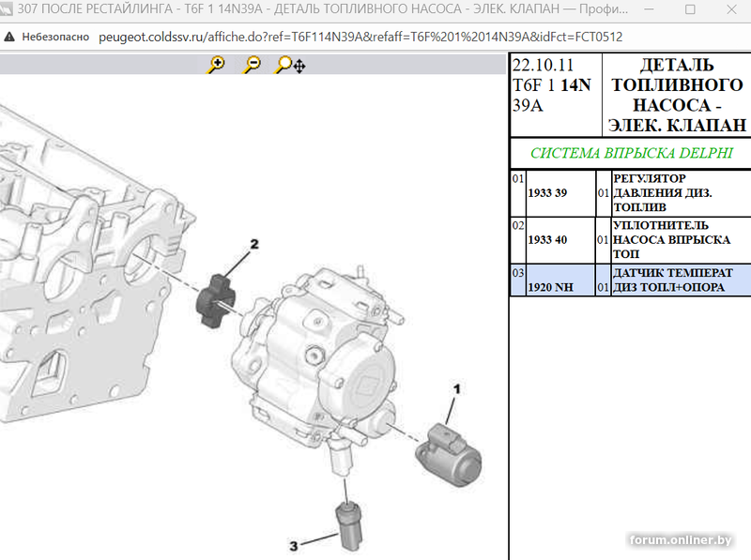The width and height of the screenshot is (751, 560).
Task: Click the zoom out magnifier icon
Action: [x=252, y=65]
